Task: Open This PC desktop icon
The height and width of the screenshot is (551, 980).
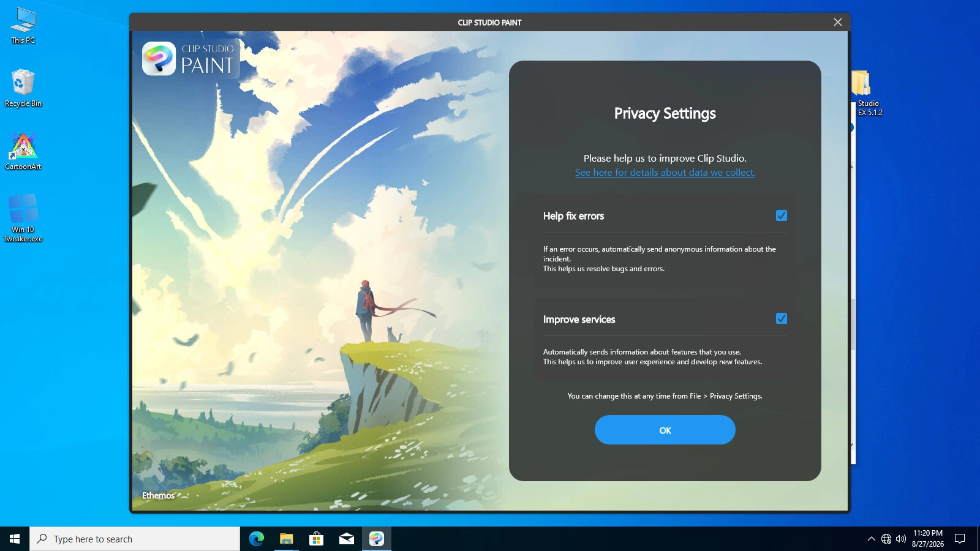Action: 23,26
